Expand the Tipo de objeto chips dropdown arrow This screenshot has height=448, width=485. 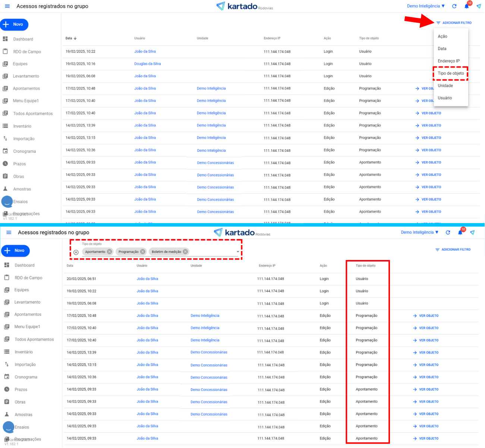click(238, 252)
